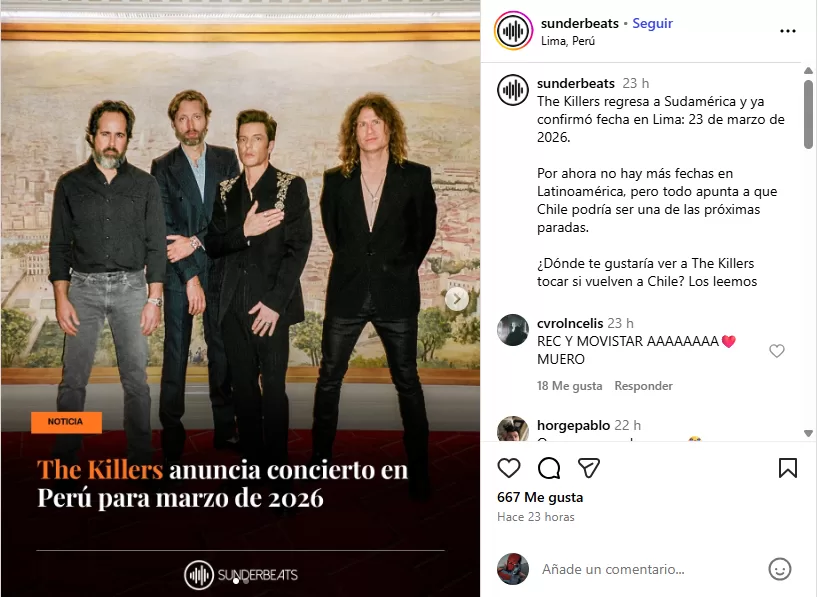The width and height of the screenshot is (818, 597).
Task: Open cvrolncelis's profile avatar
Action: click(513, 330)
